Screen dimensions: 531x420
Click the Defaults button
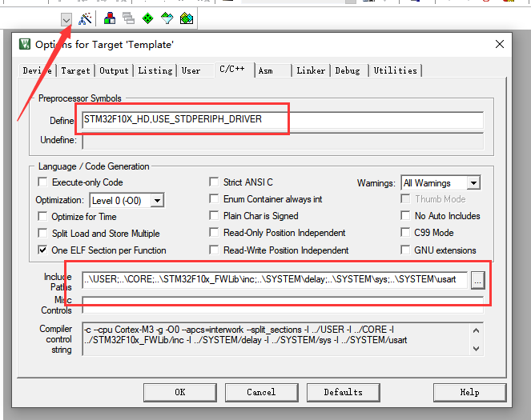344,393
